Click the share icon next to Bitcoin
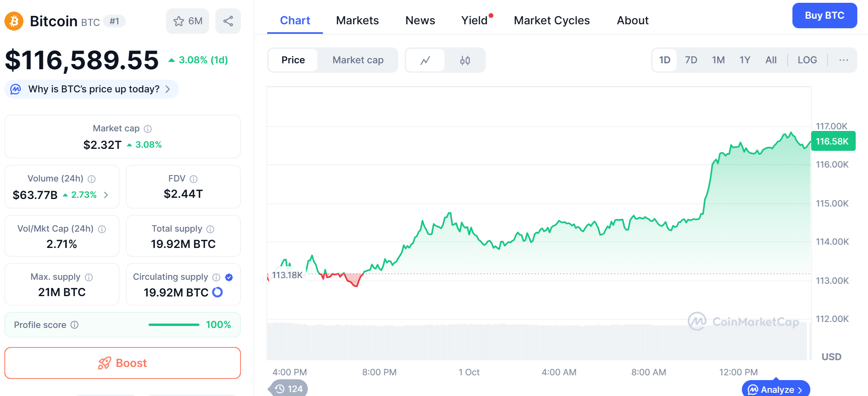This screenshot has height=396, width=868. pyautogui.click(x=228, y=21)
